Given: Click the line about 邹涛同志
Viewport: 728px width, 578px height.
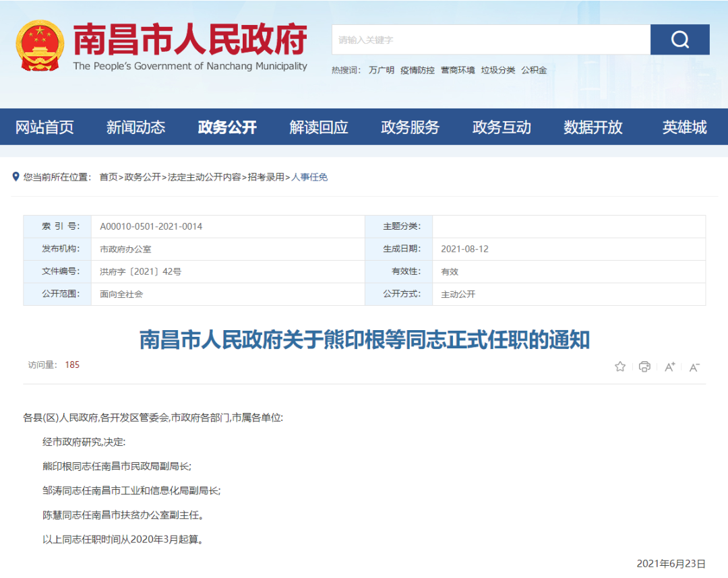Looking at the screenshot, I should (x=131, y=490).
